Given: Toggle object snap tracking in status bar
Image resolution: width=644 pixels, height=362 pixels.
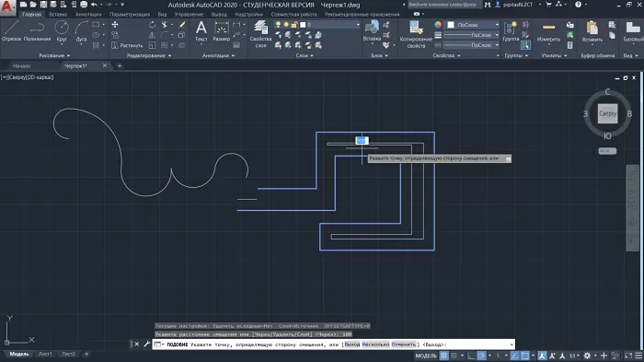Looking at the screenshot, I should (x=514, y=356).
